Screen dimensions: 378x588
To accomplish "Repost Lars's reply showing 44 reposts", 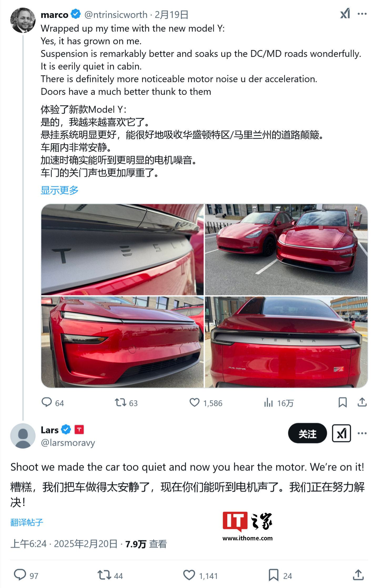I will click(x=110, y=575).
